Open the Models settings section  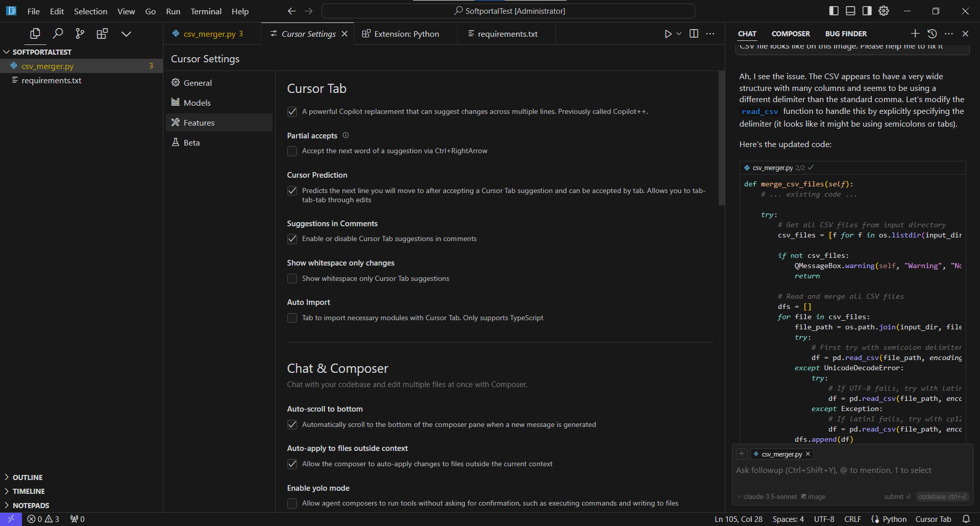(x=197, y=103)
